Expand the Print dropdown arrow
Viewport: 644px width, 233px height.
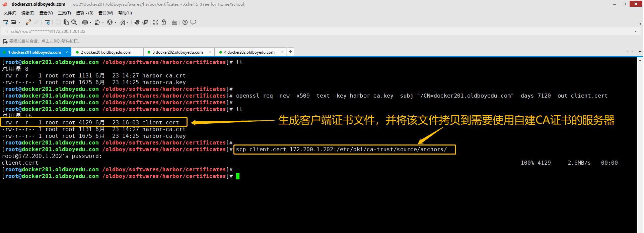point(90,22)
